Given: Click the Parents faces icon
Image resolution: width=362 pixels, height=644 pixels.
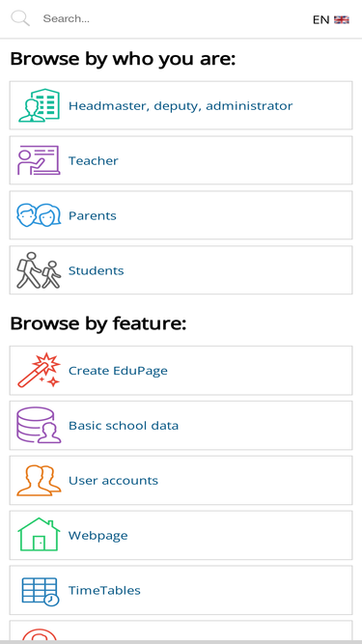Looking at the screenshot, I should click(x=39, y=215).
